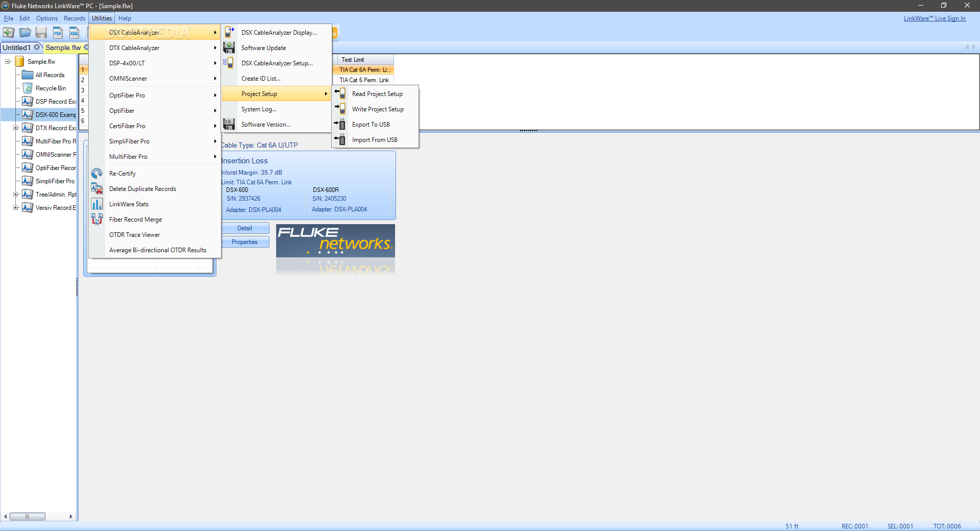Screen dimensions: 980x531
Task: Click the Properties button
Action: (x=244, y=242)
